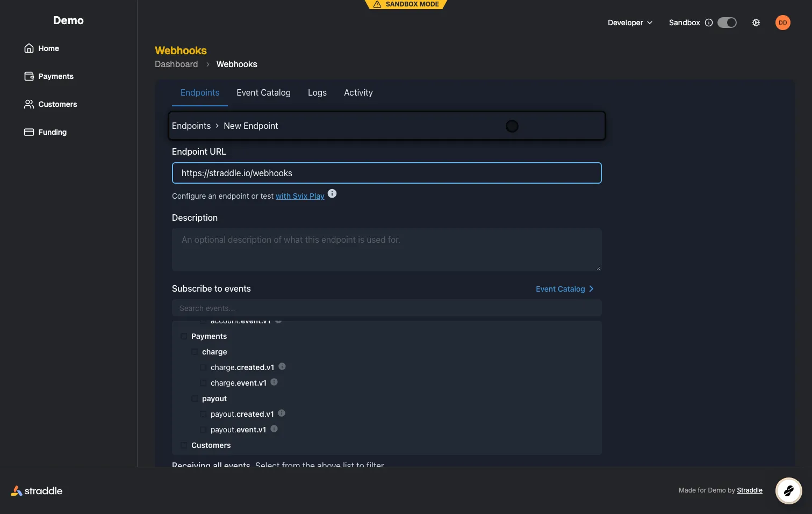
Task: Open the Straddle link in footer
Action: click(750, 490)
